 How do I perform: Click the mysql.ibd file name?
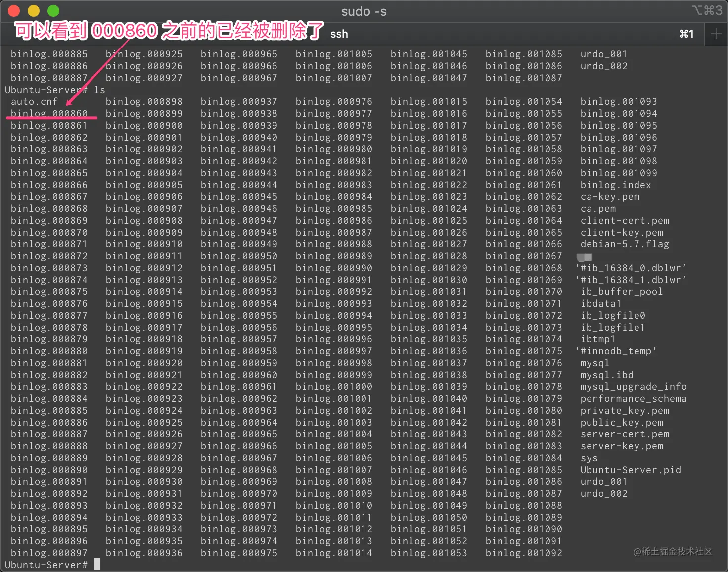pos(607,375)
